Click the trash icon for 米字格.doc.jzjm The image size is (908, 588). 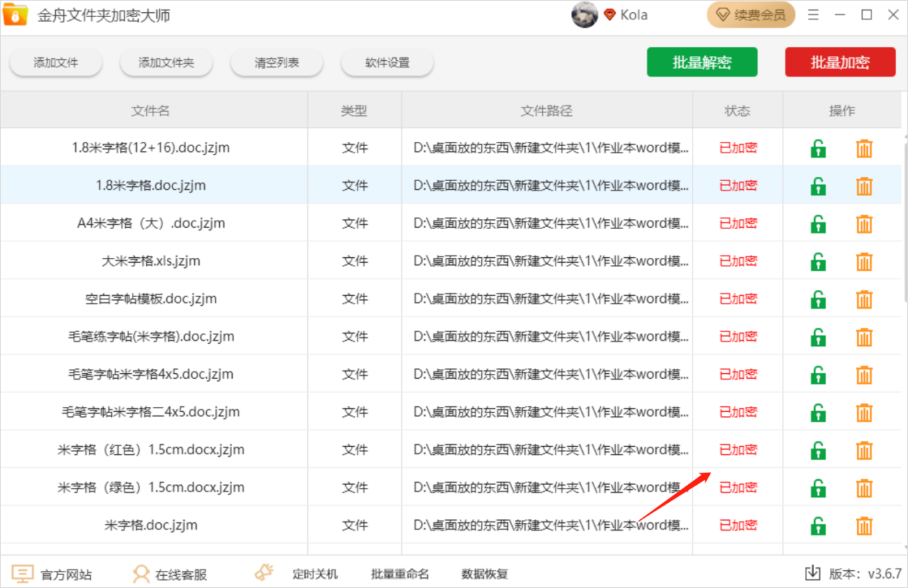(x=864, y=525)
